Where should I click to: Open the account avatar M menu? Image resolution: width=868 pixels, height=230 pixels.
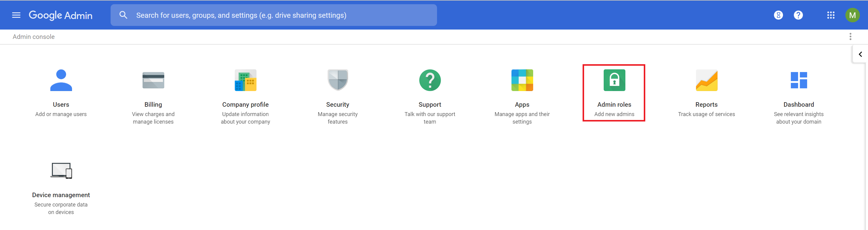[852, 15]
